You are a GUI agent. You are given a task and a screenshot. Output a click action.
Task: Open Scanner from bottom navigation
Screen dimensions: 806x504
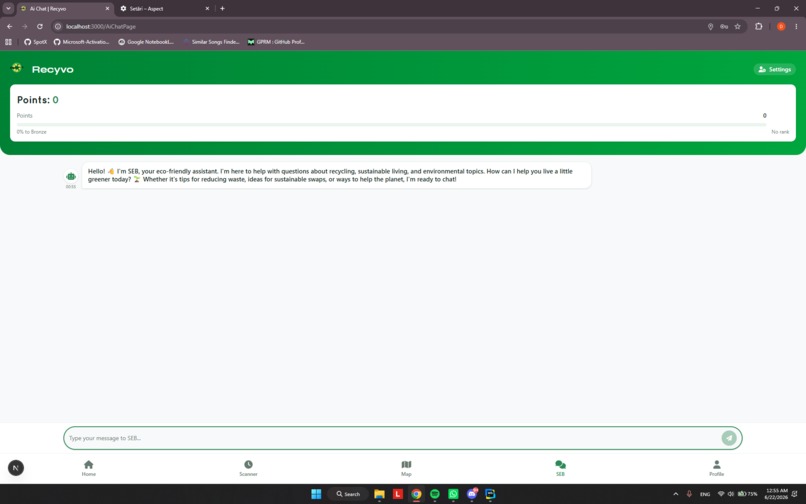tap(248, 468)
